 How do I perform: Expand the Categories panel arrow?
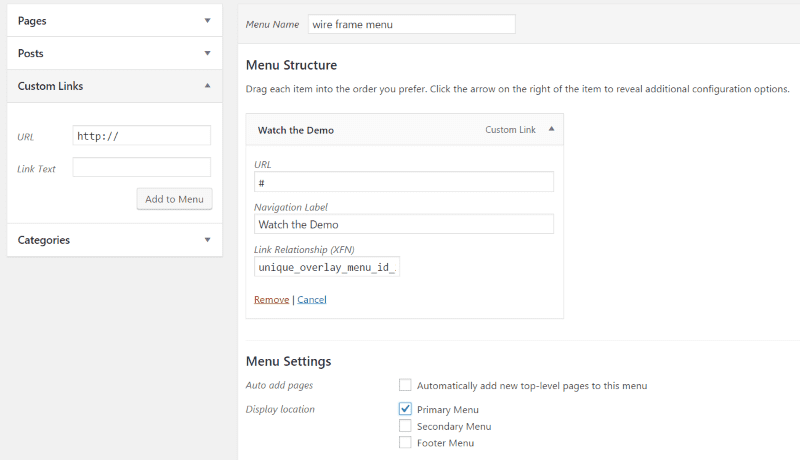(207, 240)
